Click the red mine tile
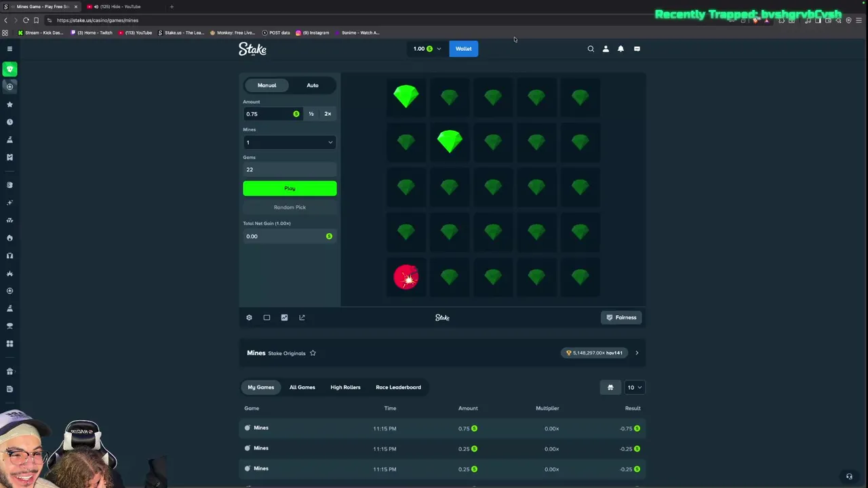The width and height of the screenshot is (868, 488). coord(406,277)
